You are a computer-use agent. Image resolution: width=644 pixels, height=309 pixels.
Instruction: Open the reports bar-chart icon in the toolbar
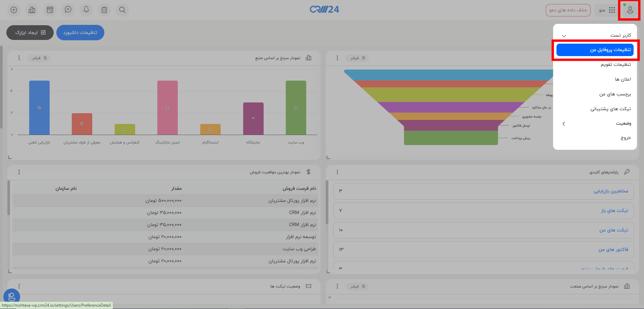[x=32, y=10]
